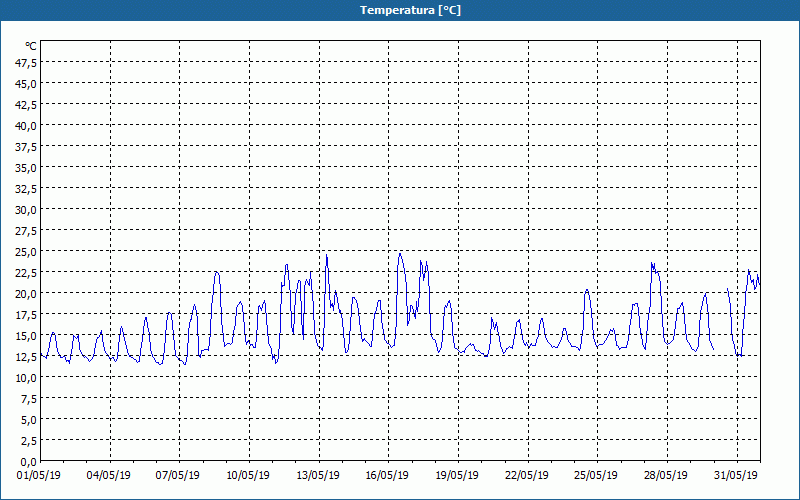
Task: Select the 10/05/19 date label
Action: (248, 476)
